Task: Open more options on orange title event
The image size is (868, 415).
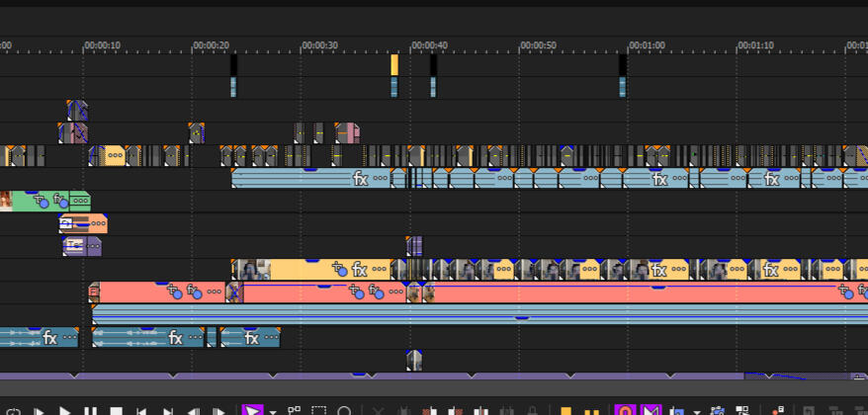Action: [x=96, y=224]
